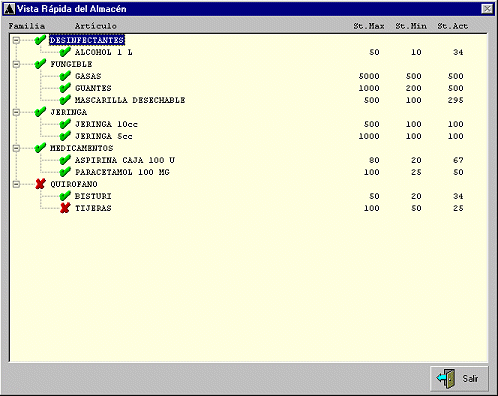Collapse the MEDICAMENTOS family node
Screen dimensions: 498x396
16,148
